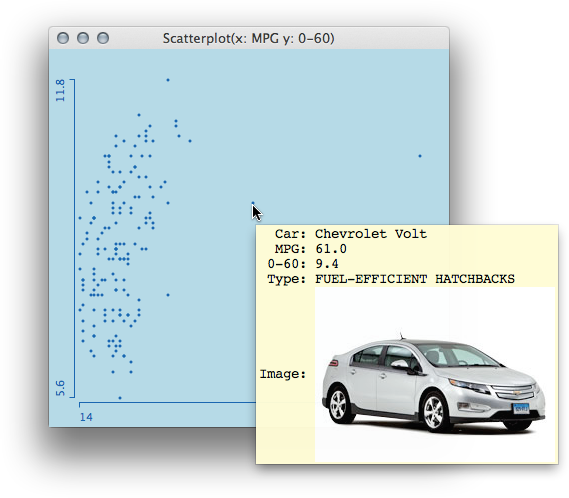Click the car's front wheel in photo

pos(435,413)
